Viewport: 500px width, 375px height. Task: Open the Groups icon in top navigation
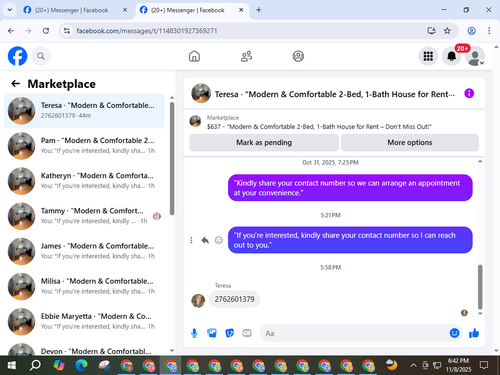coord(298,56)
